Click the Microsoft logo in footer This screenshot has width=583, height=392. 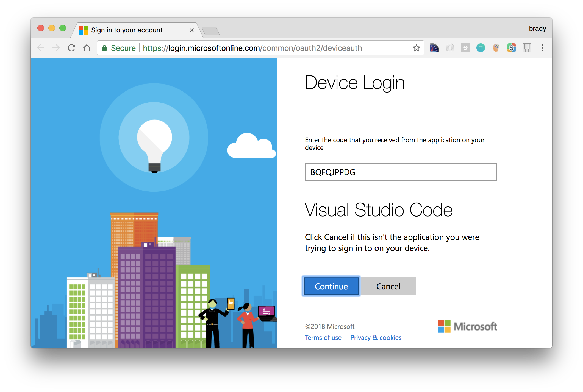(467, 326)
